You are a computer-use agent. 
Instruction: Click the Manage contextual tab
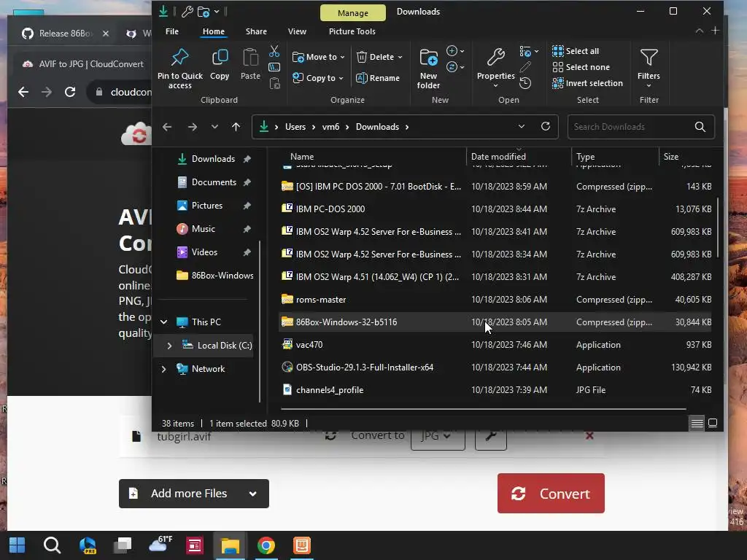(352, 13)
